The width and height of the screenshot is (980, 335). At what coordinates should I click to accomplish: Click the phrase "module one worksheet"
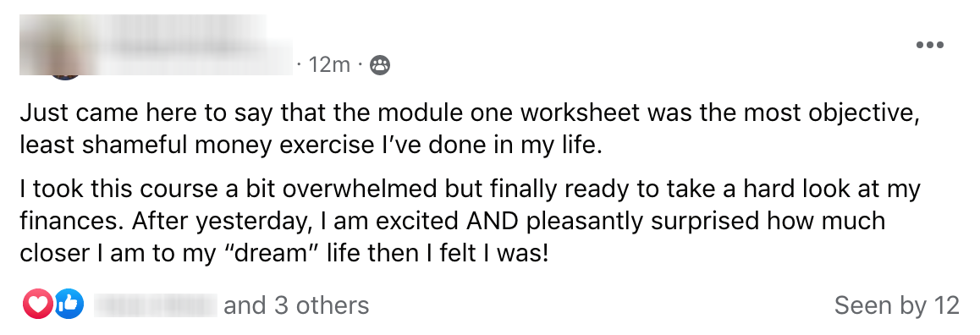509,113
